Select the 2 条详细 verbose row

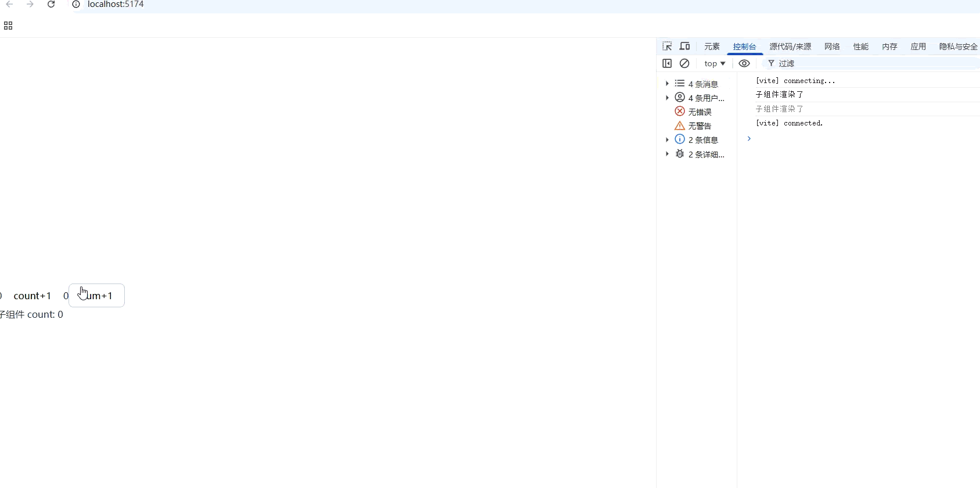click(x=697, y=154)
